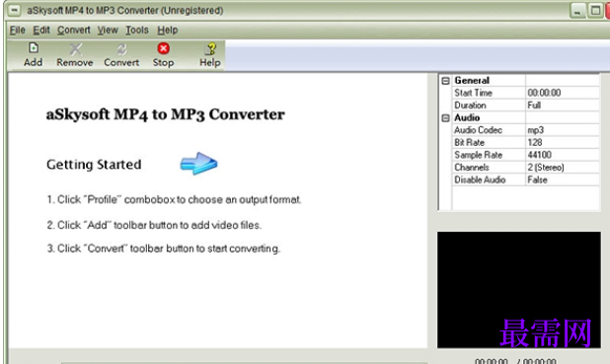Click the Add file toolbar icon
610x364 pixels.
coord(34,48)
